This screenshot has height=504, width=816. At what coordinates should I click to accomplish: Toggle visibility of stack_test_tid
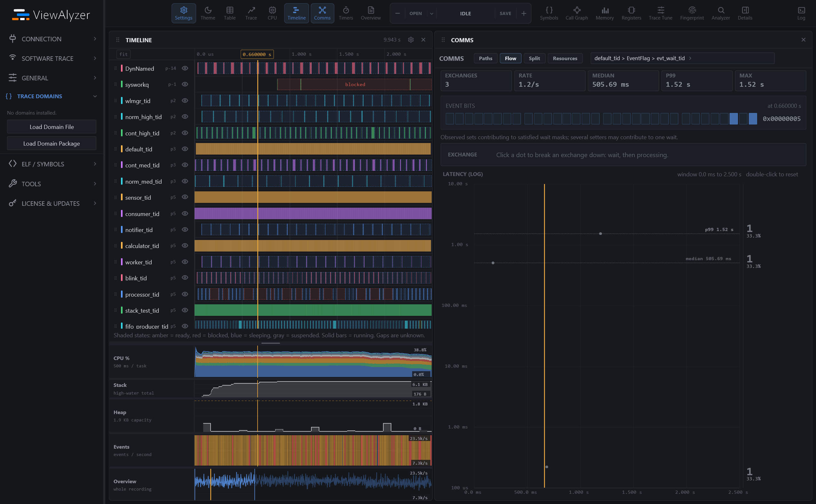pyautogui.click(x=185, y=310)
